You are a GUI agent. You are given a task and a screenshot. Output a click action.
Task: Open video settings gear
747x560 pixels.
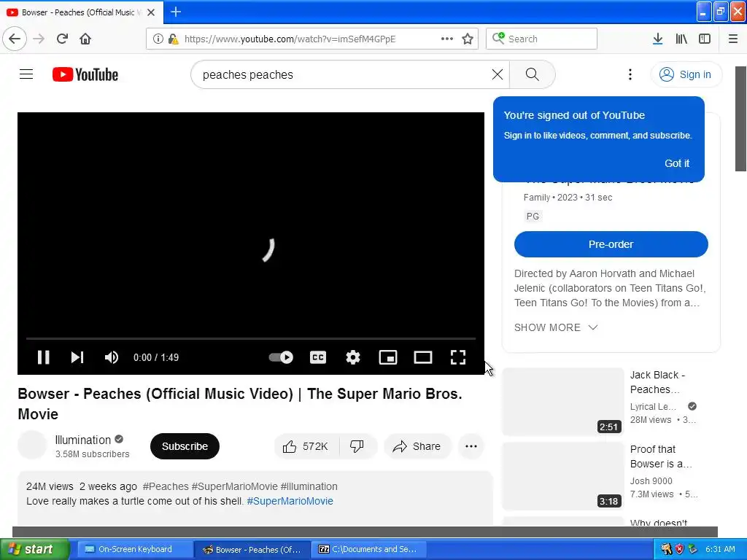[353, 357]
